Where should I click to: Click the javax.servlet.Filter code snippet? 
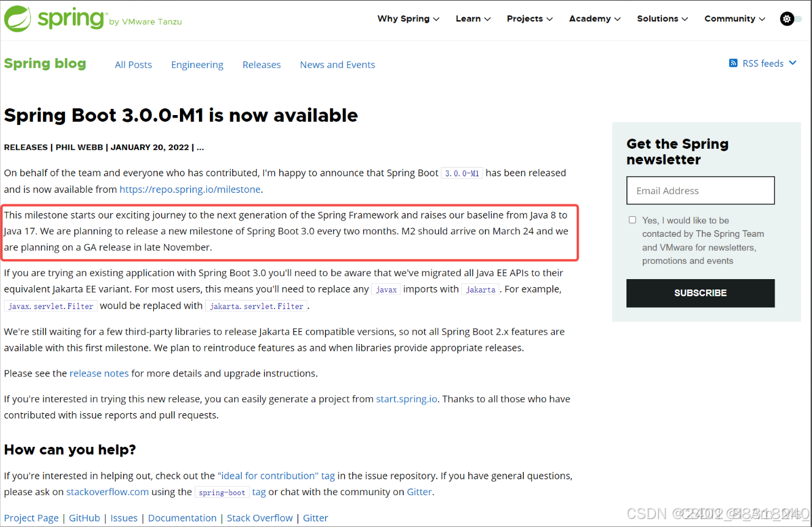pos(50,306)
